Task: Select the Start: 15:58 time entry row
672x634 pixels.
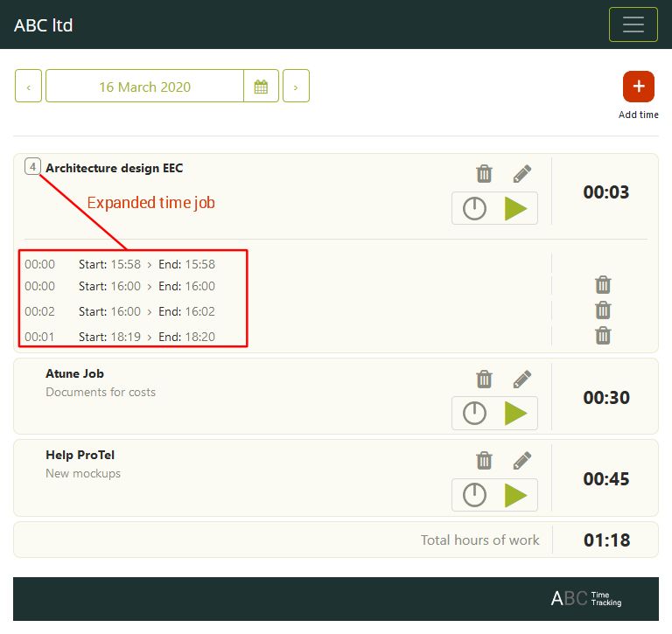Action: [120, 264]
